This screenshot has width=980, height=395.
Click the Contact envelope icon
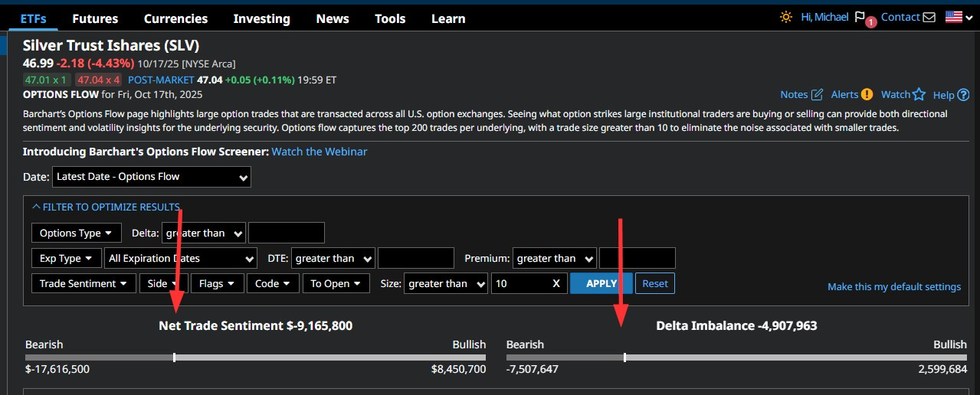929,17
